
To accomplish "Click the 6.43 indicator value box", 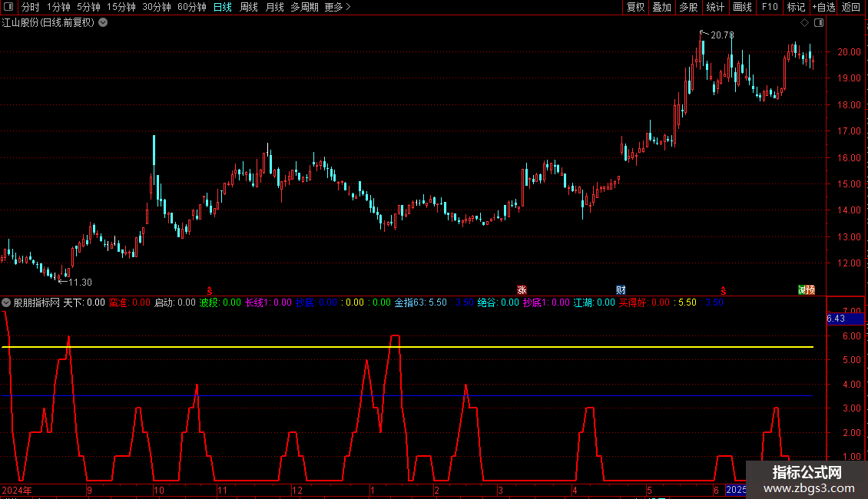I will [845, 319].
